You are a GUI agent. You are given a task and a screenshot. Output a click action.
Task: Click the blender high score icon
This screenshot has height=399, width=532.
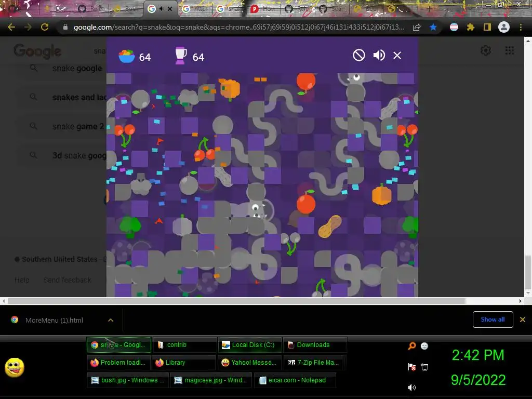pos(180,55)
